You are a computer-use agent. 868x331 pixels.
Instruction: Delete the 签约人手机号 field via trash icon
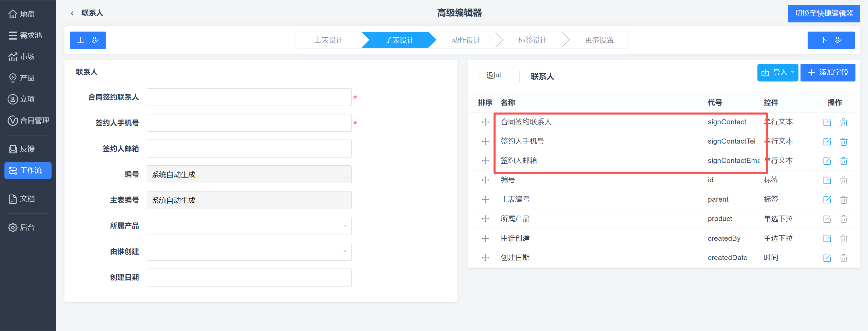tap(844, 142)
